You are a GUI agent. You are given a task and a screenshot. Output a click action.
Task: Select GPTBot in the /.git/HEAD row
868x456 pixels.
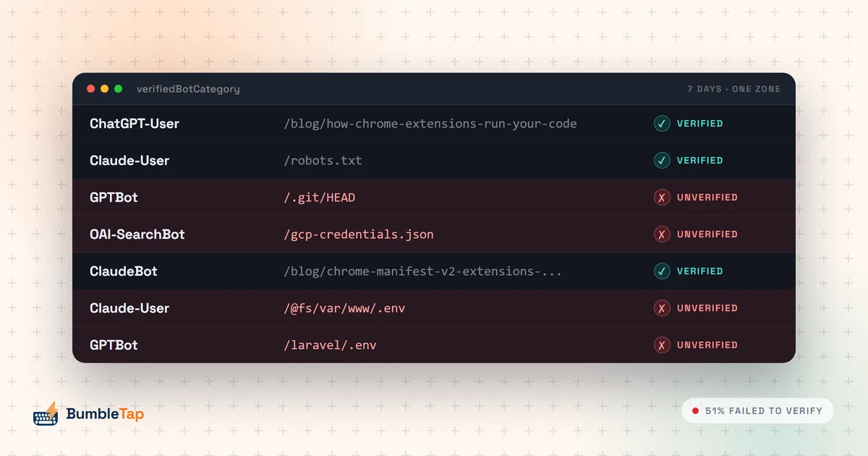point(114,198)
